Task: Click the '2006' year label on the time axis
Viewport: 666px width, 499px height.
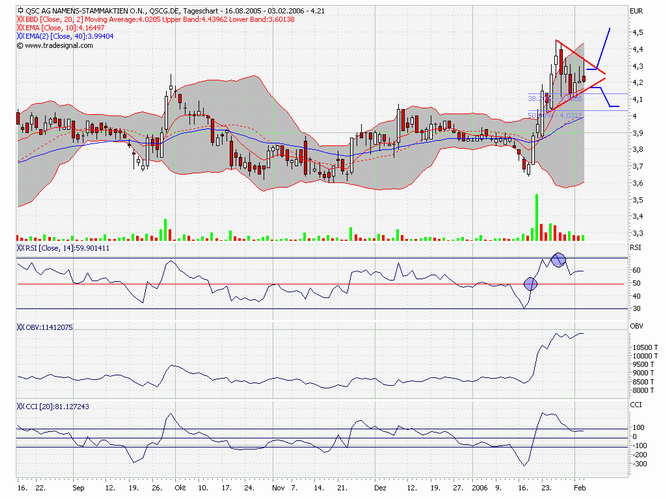Action: (480, 488)
